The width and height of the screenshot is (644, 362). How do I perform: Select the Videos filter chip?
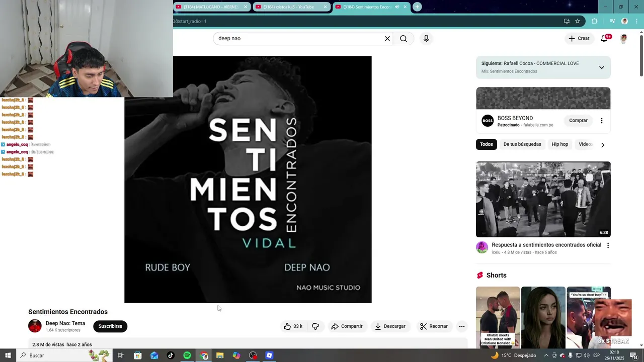[x=586, y=144]
